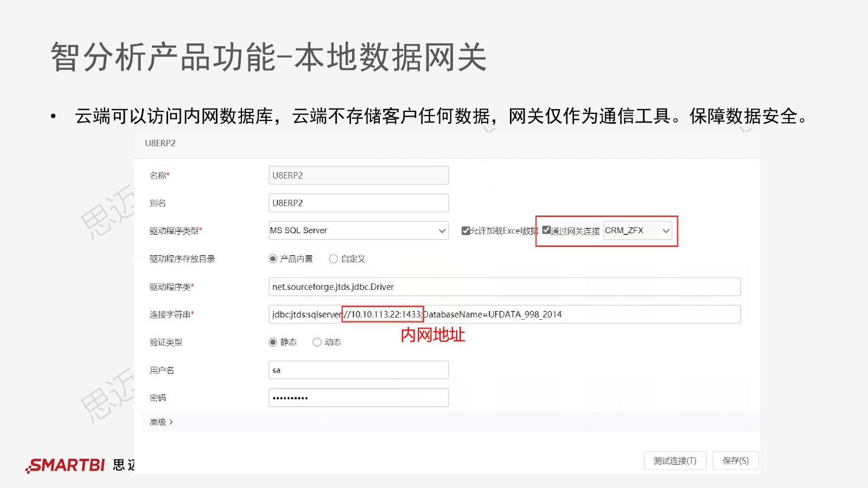Click the U8ERP2 header title
Image resolution: width=868 pixels, height=488 pixels.
click(x=160, y=143)
